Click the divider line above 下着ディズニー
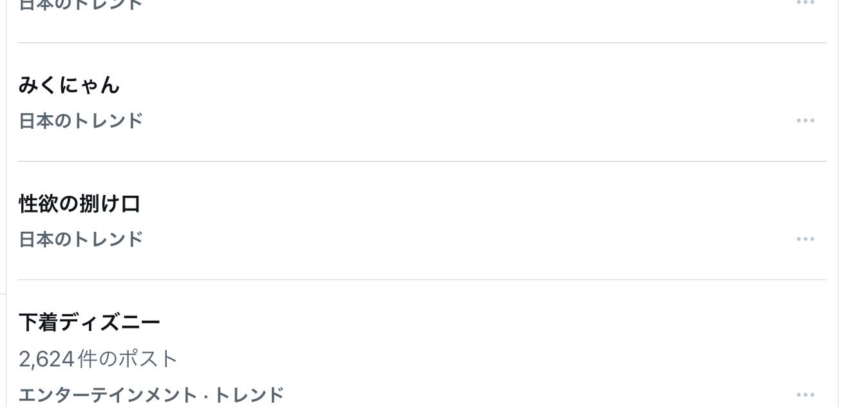 point(422,280)
